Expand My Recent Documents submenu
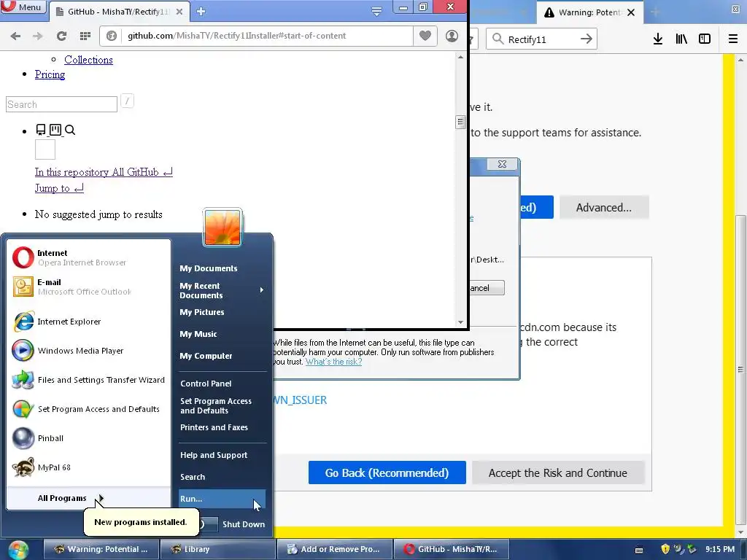This screenshot has height=560, width=747. point(222,290)
